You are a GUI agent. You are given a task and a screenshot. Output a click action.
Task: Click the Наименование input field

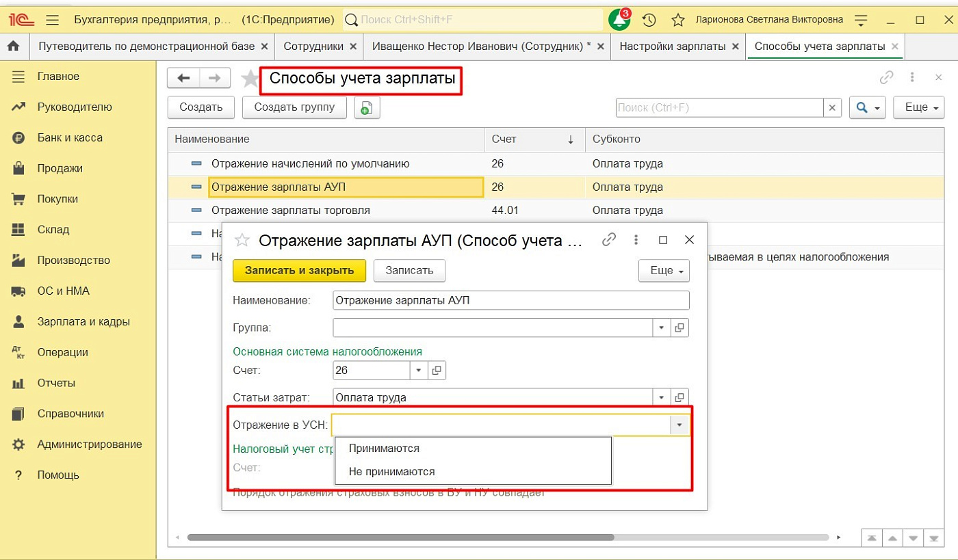[x=510, y=300]
